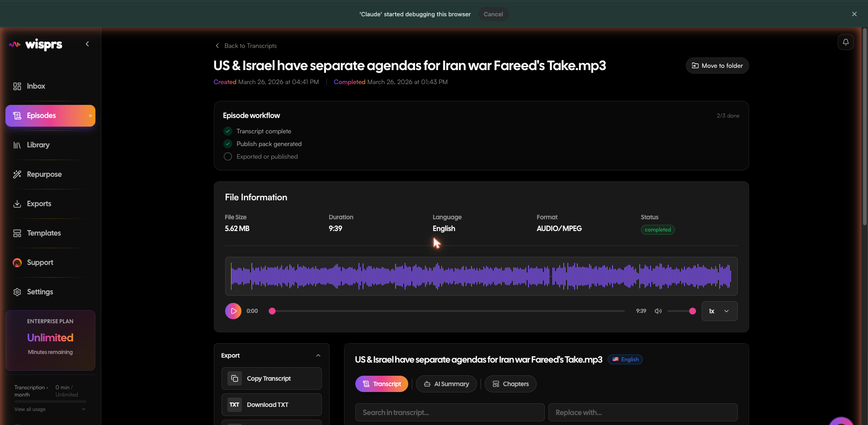
Task: Click the Enterprise Plan Unlimited card
Action: click(x=50, y=340)
